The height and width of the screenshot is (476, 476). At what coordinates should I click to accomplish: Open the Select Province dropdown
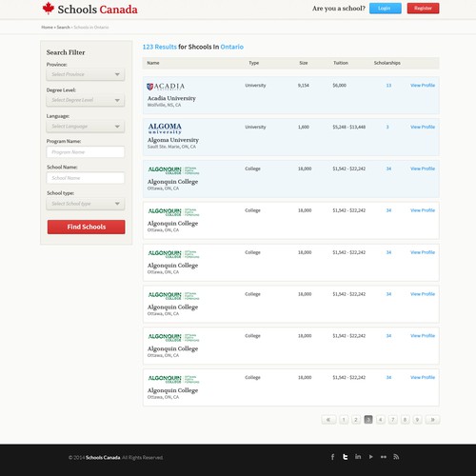(86, 74)
